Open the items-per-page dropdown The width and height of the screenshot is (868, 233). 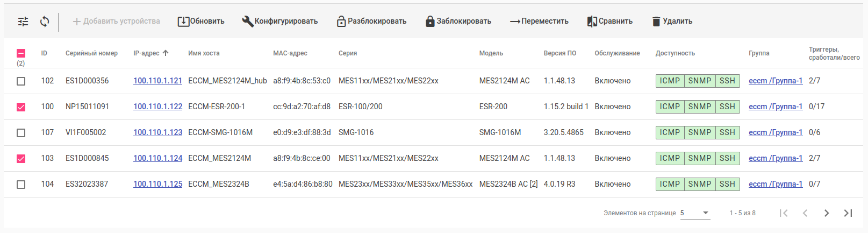(x=695, y=213)
